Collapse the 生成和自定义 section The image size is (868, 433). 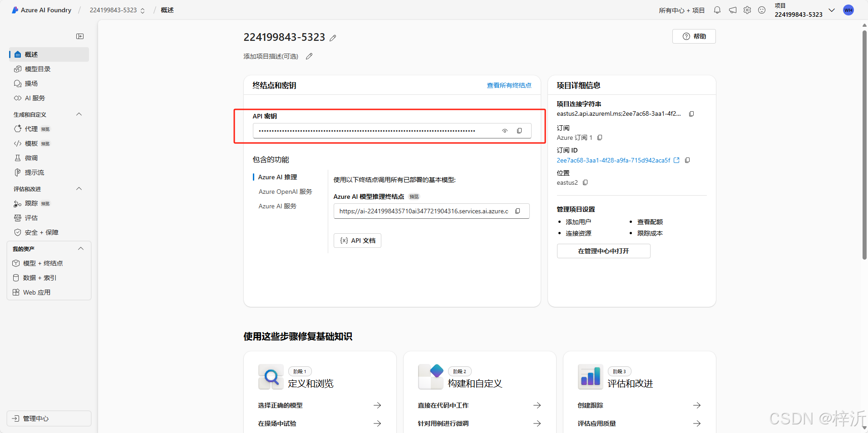tap(79, 114)
